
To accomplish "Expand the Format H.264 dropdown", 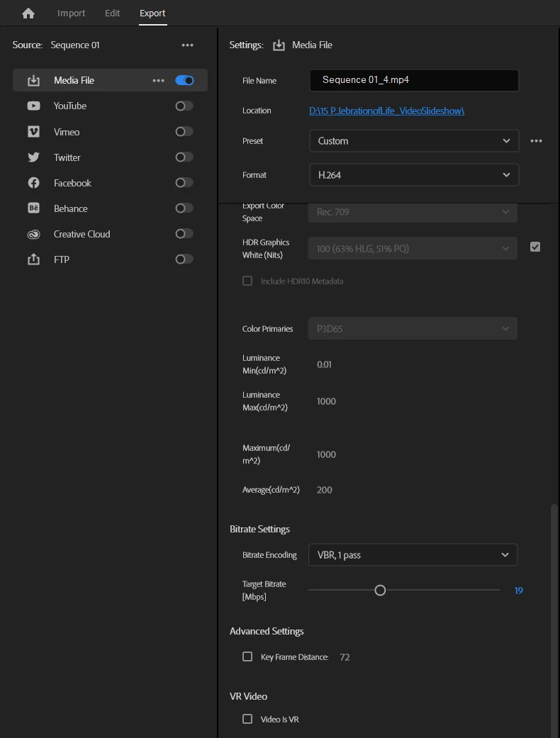I will point(414,174).
